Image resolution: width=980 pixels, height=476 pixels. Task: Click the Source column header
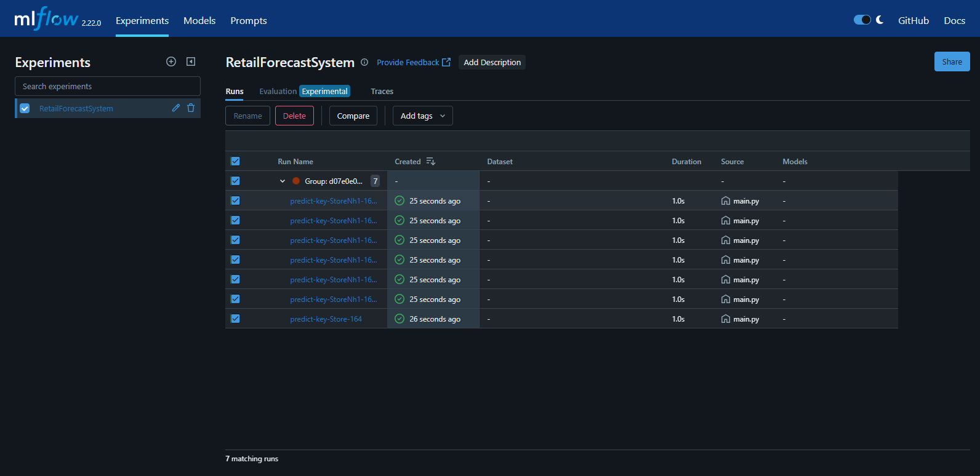[x=733, y=161]
